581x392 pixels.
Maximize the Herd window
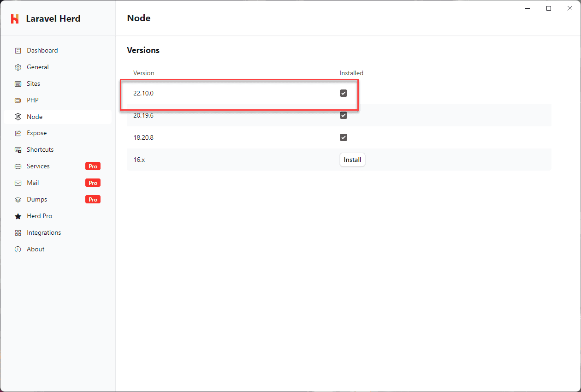[549, 8]
